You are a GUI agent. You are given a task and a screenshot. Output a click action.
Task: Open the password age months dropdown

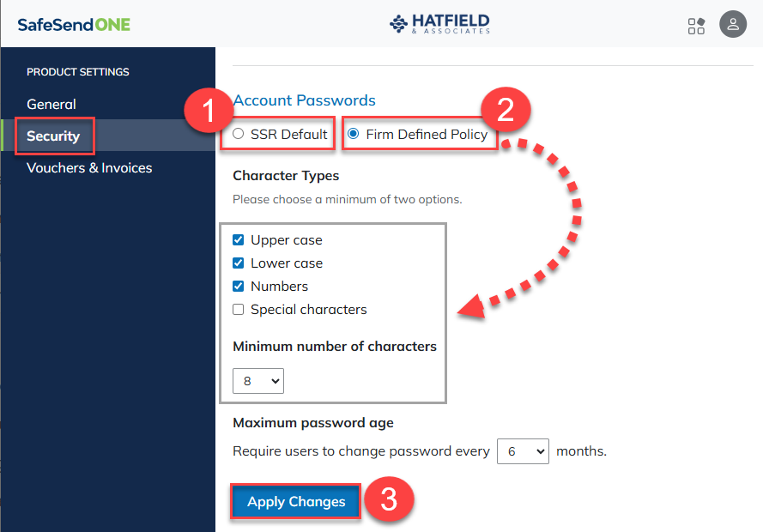click(x=523, y=451)
